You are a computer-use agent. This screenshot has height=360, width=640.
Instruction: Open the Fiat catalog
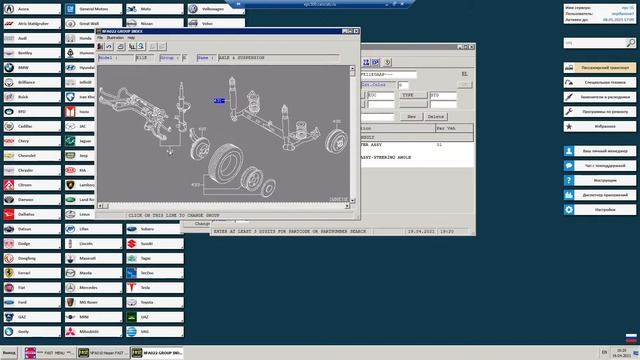pyautogui.click(x=32, y=288)
